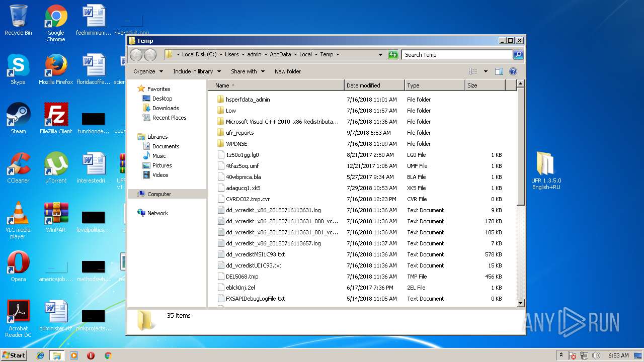Image resolution: width=644 pixels, height=362 pixels.
Task: Open CCleaner desktop shortcut
Action: click(x=18, y=168)
